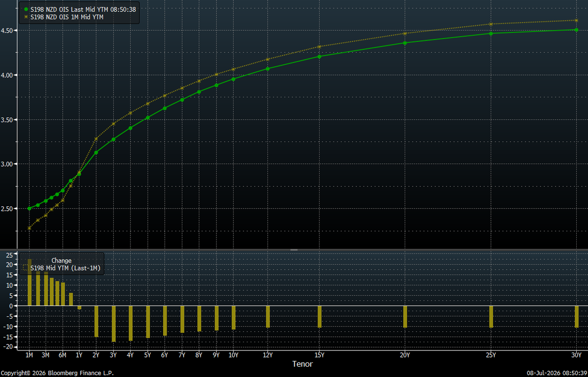Image resolution: width=588 pixels, height=377 pixels.
Task: Click the green Last curve point at 12Y
Action: pyautogui.click(x=268, y=69)
